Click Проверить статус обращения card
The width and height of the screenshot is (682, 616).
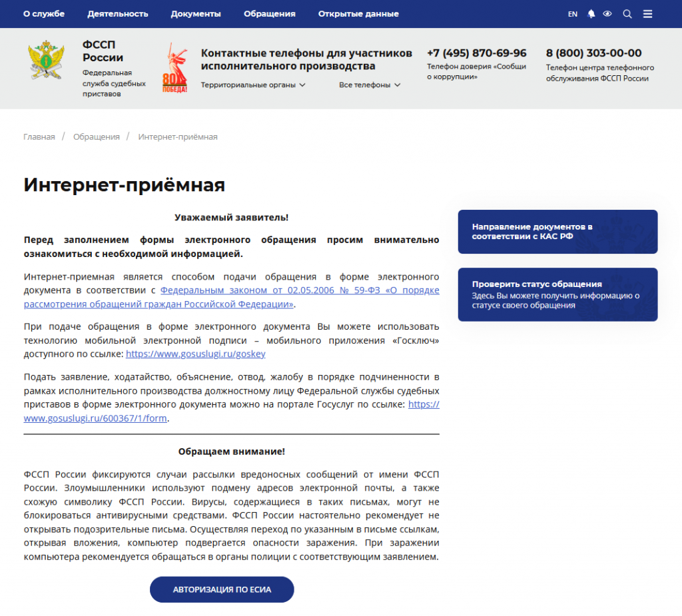(x=557, y=294)
